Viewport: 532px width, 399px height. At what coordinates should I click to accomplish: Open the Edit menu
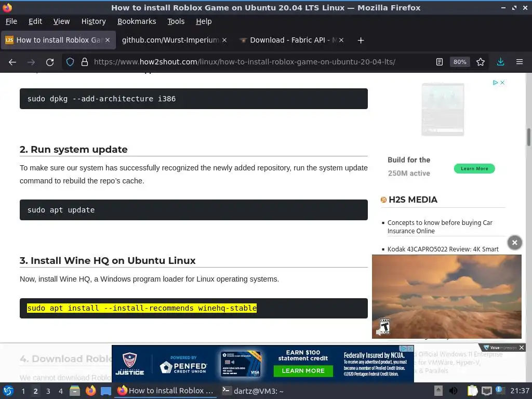pyautogui.click(x=35, y=21)
